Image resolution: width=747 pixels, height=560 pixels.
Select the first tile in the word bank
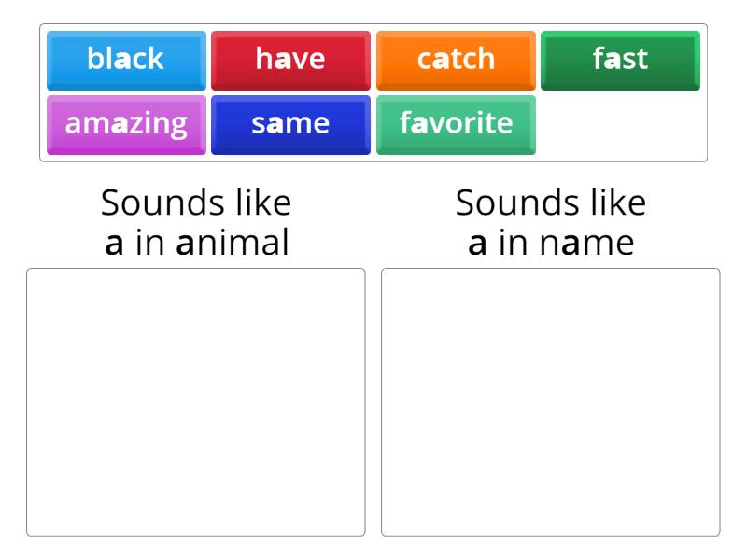[125, 60]
